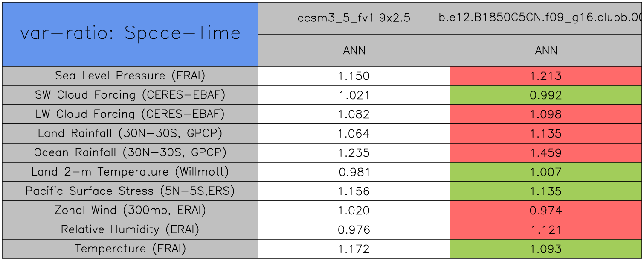Click the var-ratio: Space-Time blue header cell
The height and width of the screenshot is (261, 644).
click(130, 34)
